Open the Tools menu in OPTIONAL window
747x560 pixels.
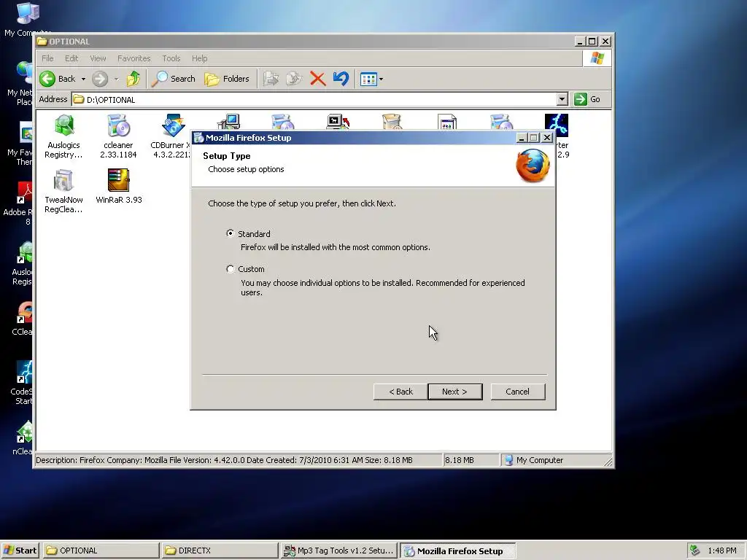pos(171,58)
